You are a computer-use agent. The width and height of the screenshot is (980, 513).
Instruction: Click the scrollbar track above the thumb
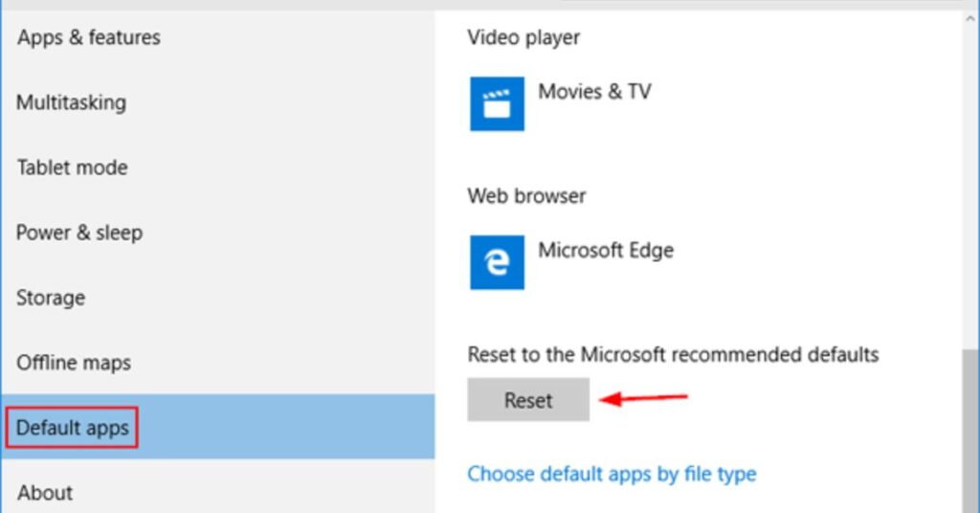click(970, 188)
